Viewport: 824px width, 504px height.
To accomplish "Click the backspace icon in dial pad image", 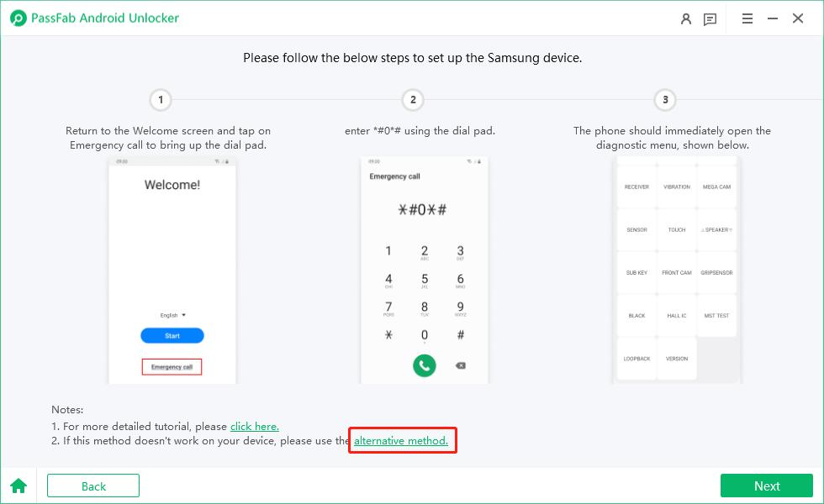I will [461, 365].
